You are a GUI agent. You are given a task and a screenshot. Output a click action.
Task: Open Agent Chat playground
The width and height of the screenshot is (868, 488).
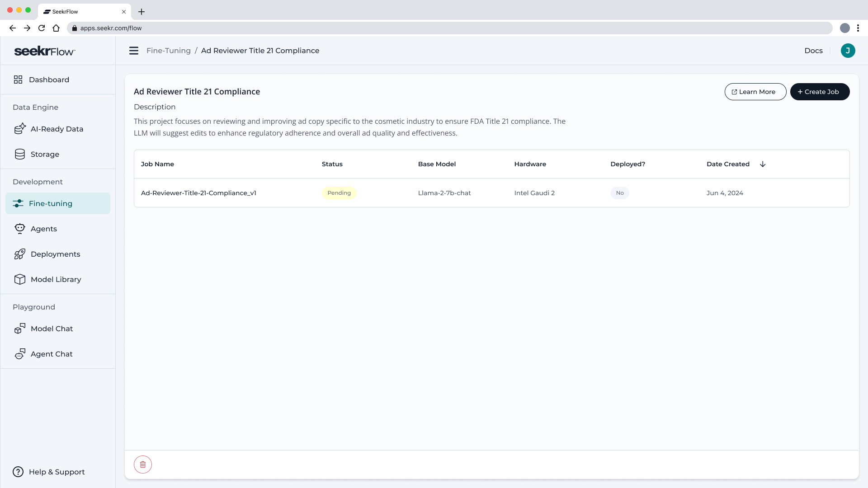point(58,354)
